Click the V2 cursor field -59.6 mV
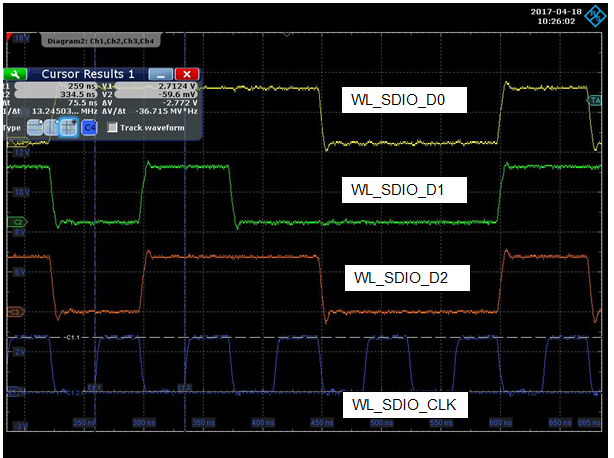The height and width of the screenshot is (458, 614). click(156, 94)
